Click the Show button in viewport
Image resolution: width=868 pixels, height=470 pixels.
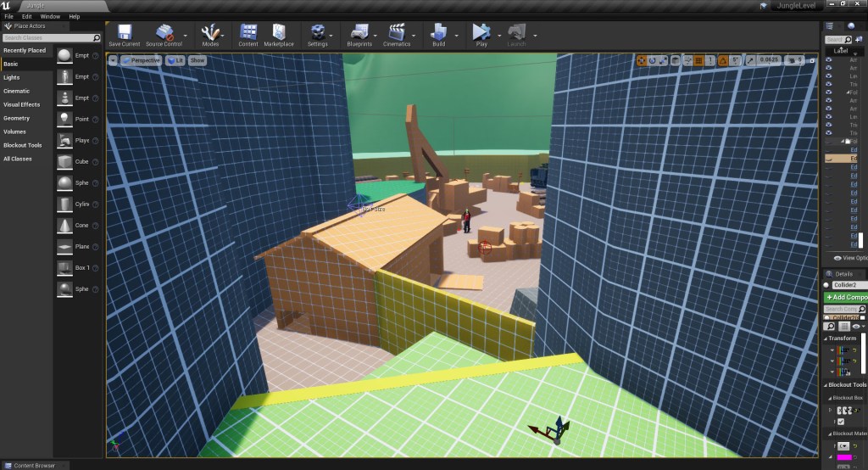coord(197,60)
